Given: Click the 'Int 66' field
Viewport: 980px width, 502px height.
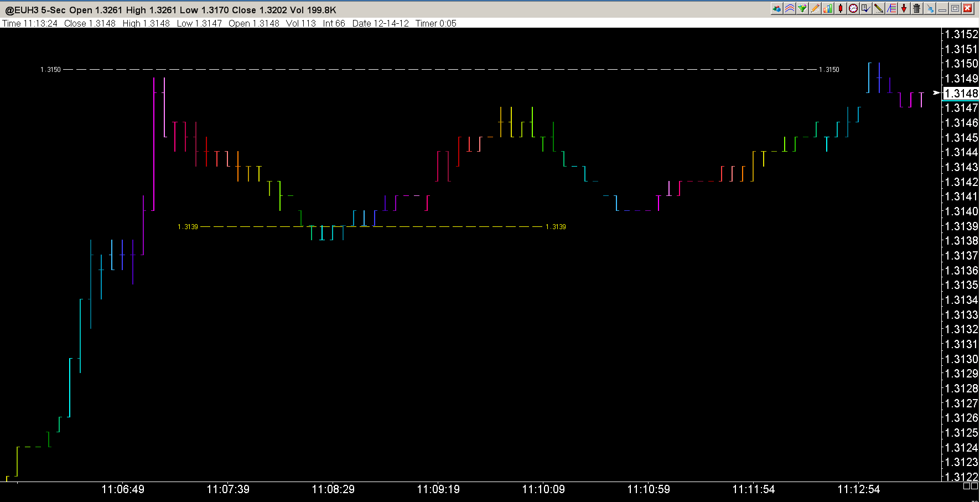Looking at the screenshot, I should pyautogui.click(x=334, y=23).
